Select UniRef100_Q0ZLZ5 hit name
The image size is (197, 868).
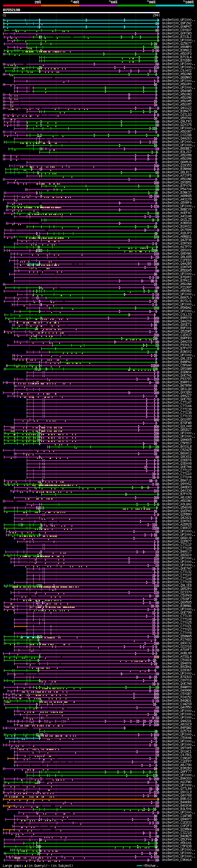(x=177, y=220)
